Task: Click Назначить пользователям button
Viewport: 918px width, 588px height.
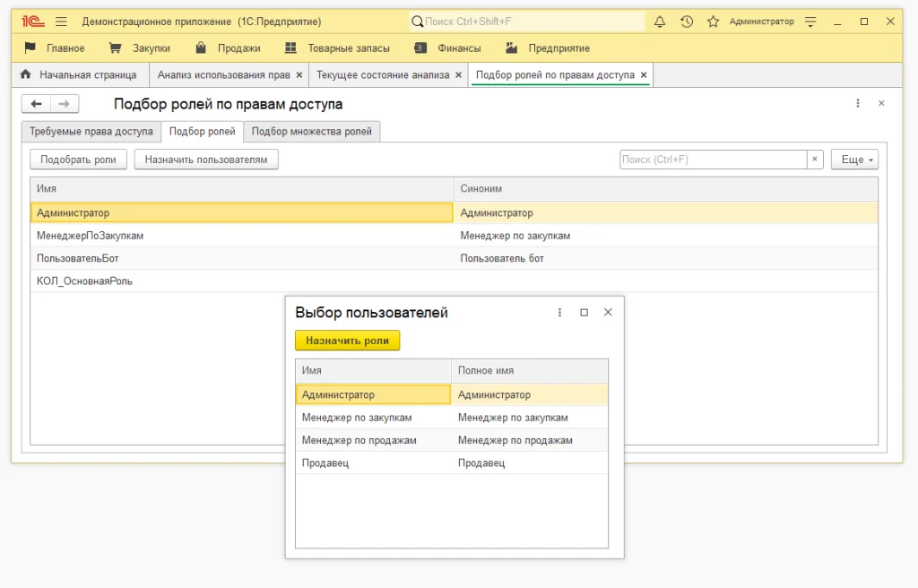Action: point(206,160)
